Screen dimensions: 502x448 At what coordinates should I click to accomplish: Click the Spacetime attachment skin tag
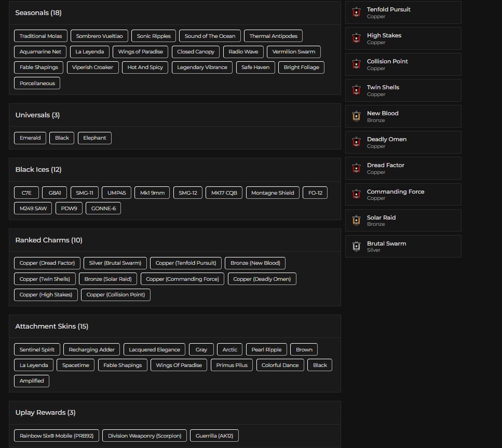[x=76, y=365]
